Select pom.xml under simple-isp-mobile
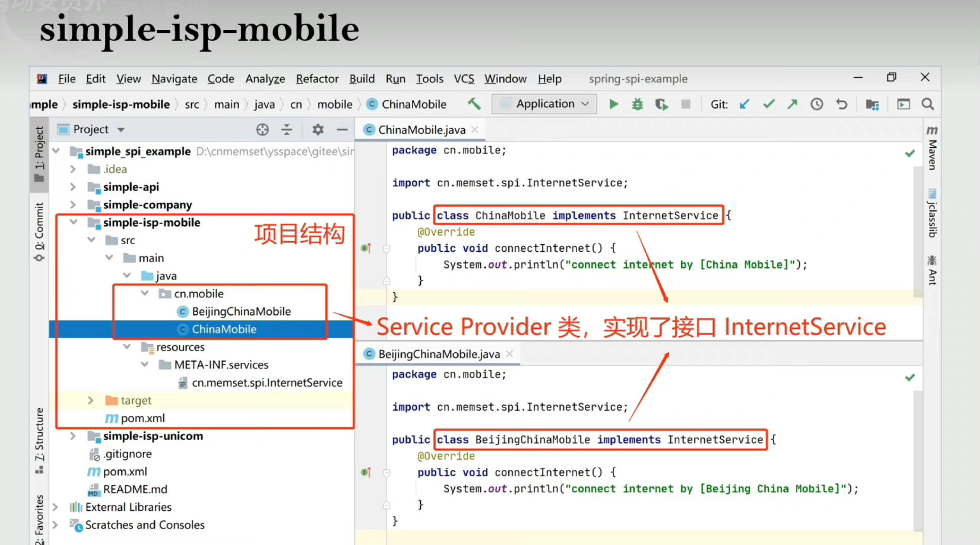Viewport: 980px width, 545px height. point(142,418)
